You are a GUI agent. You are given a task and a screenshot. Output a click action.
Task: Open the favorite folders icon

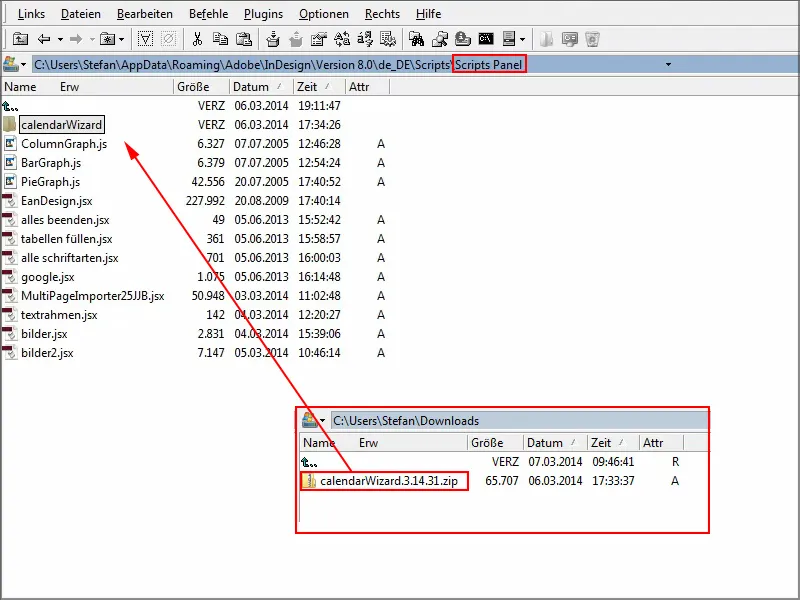pos(107,39)
